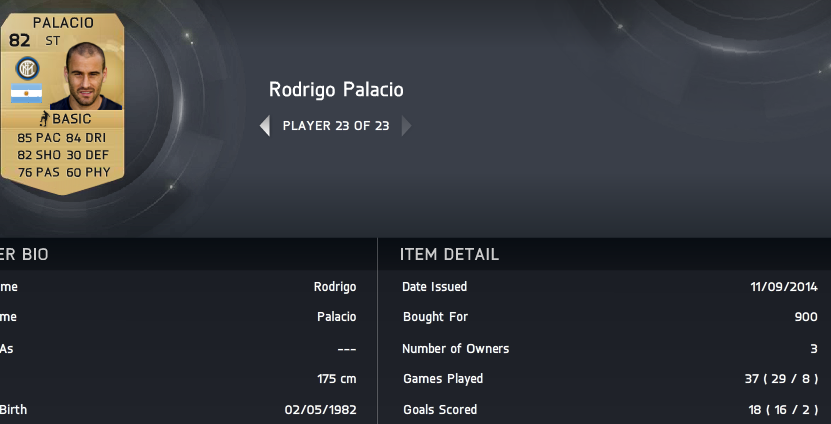Click the 82 overall rating on card
The height and width of the screenshot is (424, 831).
(x=20, y=40)
